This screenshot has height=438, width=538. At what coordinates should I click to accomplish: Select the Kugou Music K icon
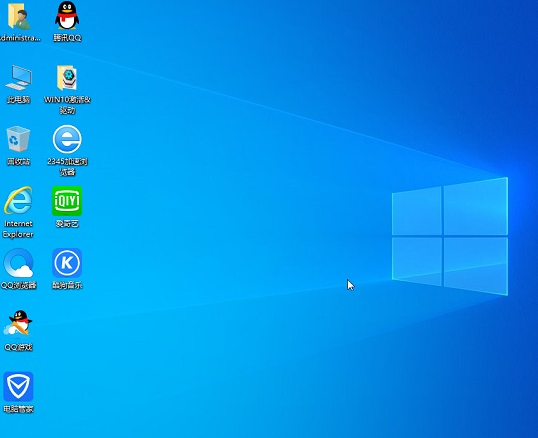coord(67,263)
